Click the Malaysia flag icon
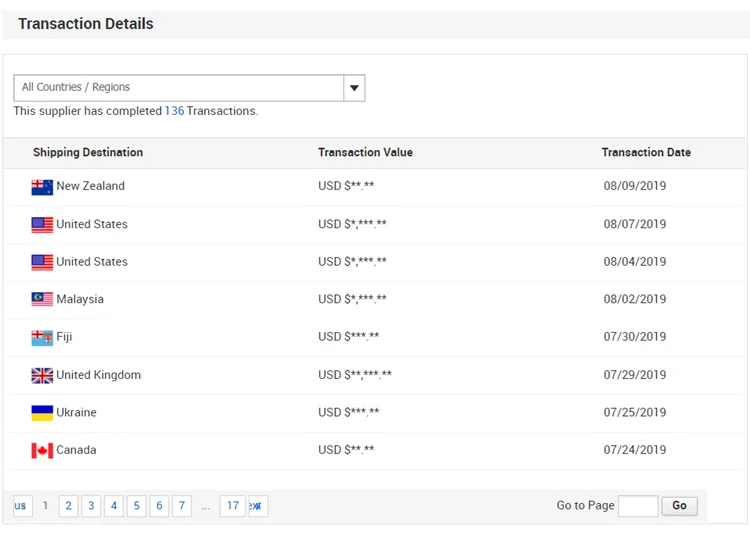Image resolution: width=750 pixels, height=535 pixels. point(42,300)
